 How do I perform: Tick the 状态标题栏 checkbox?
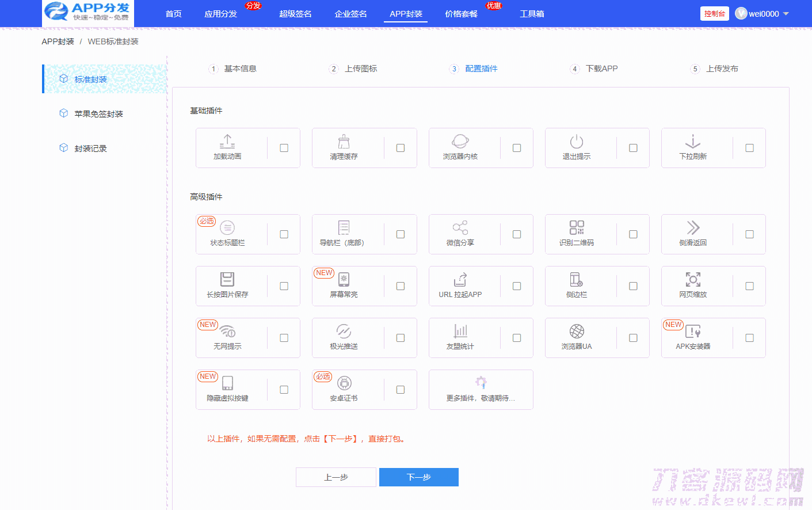[x=284, y=234]
